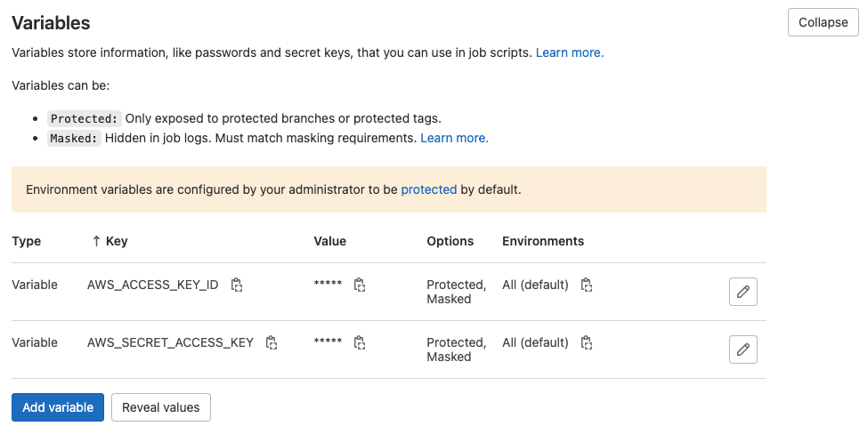This screenshot has width=868, height=434.
Task: Copy the AWS_SECRET_ACCESS_KEY key name
Action: click(x=272, y=342)
